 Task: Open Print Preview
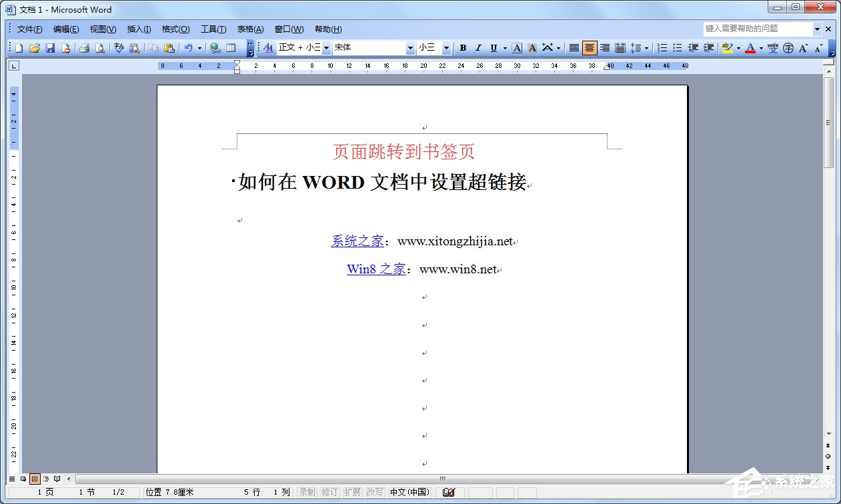click(101, 47)
